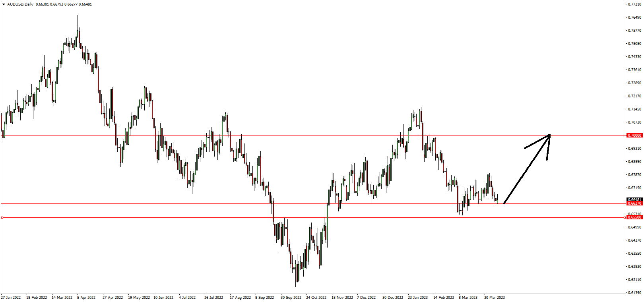Click the 24 Oct 2022 date label

click(316, 298)
